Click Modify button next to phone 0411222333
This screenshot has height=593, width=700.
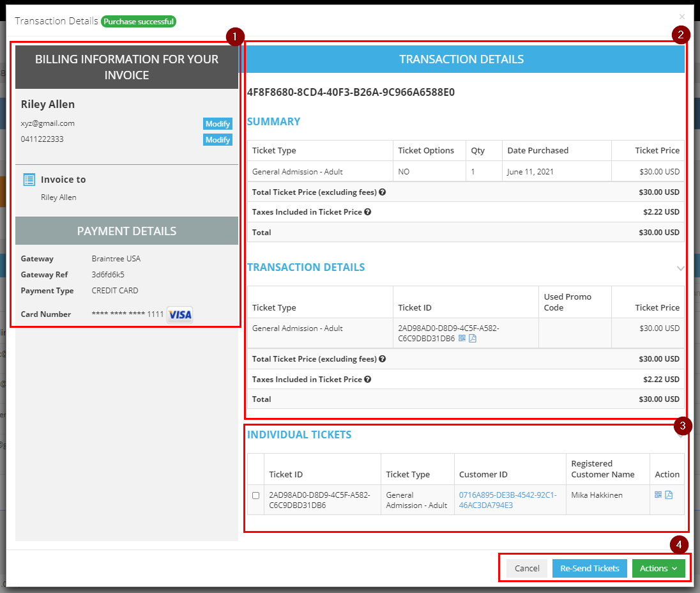pos(217,140)
